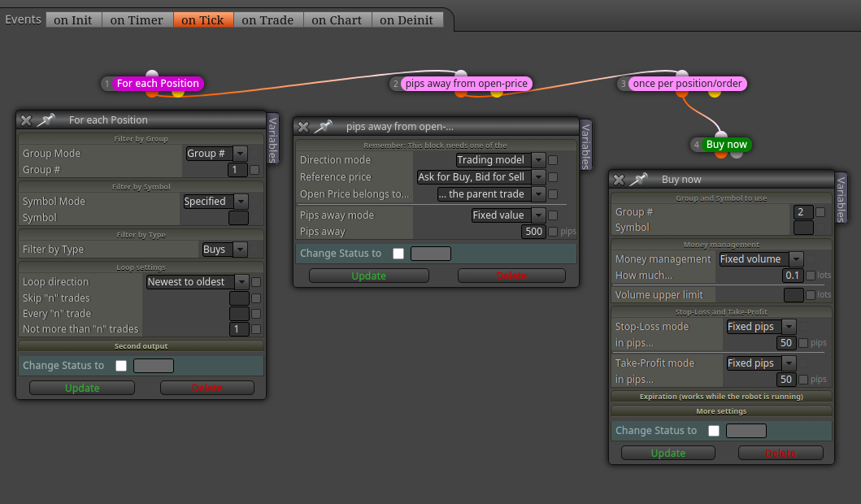Close the Buy now panel
Image resolution: width=861 pixels, height=504 pixels.
click(619, 180)
